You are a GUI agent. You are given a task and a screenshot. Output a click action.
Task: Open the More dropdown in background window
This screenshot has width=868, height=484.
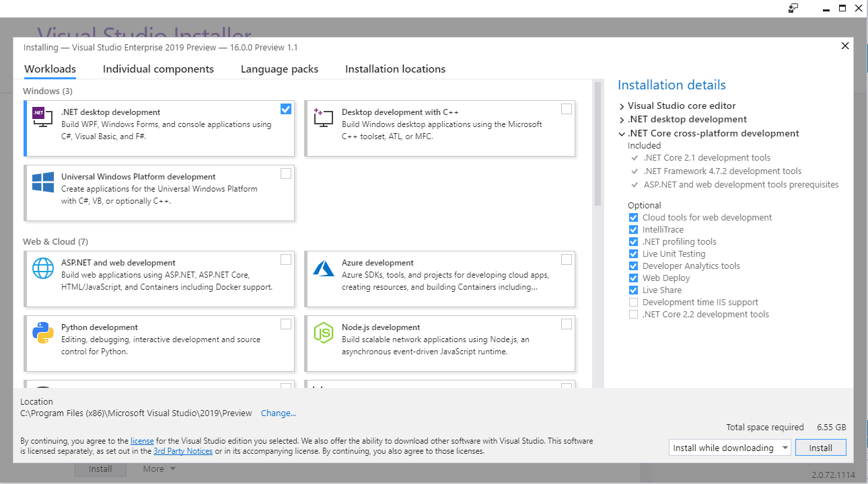(159, 469)
